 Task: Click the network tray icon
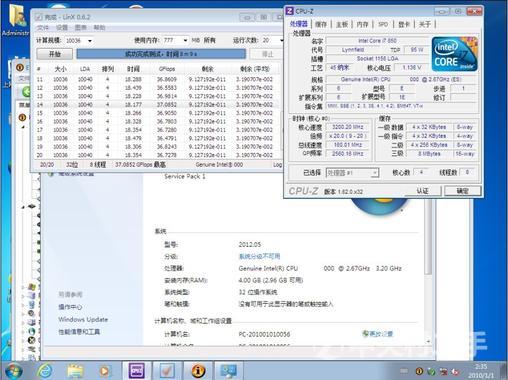click(443, 371)
